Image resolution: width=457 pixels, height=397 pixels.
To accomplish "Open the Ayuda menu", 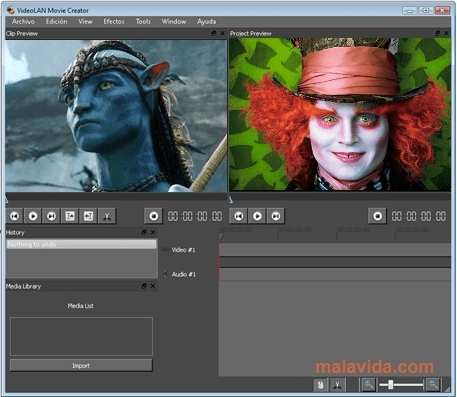I will point(206,22).
